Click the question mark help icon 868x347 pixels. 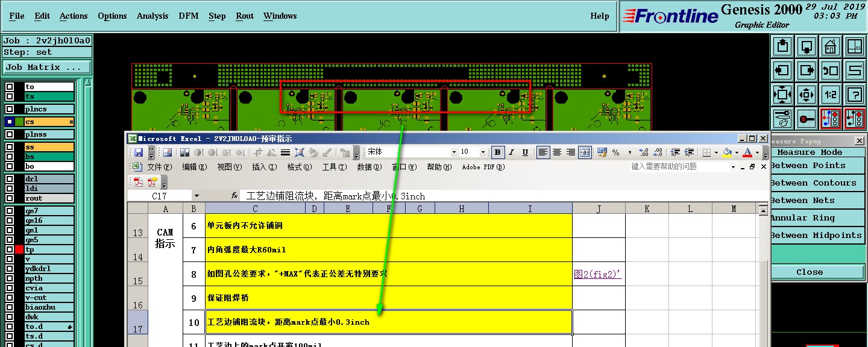[855, 94]
